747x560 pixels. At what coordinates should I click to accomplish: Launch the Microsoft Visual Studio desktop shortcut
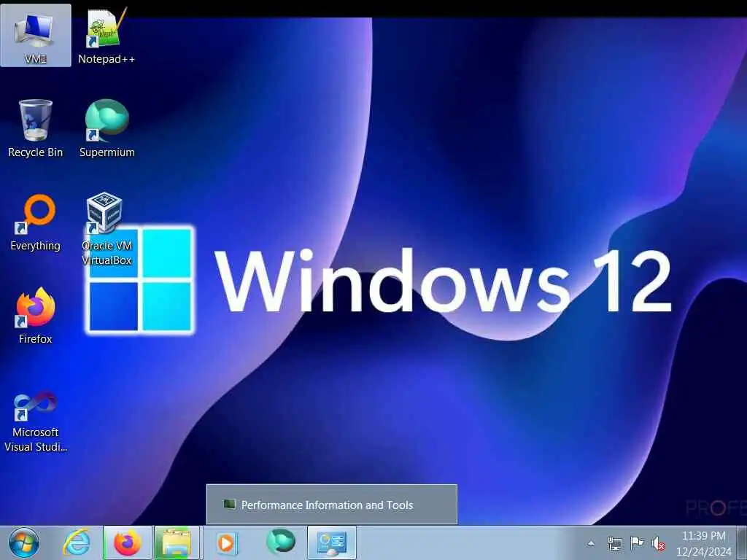pos(36,422)
